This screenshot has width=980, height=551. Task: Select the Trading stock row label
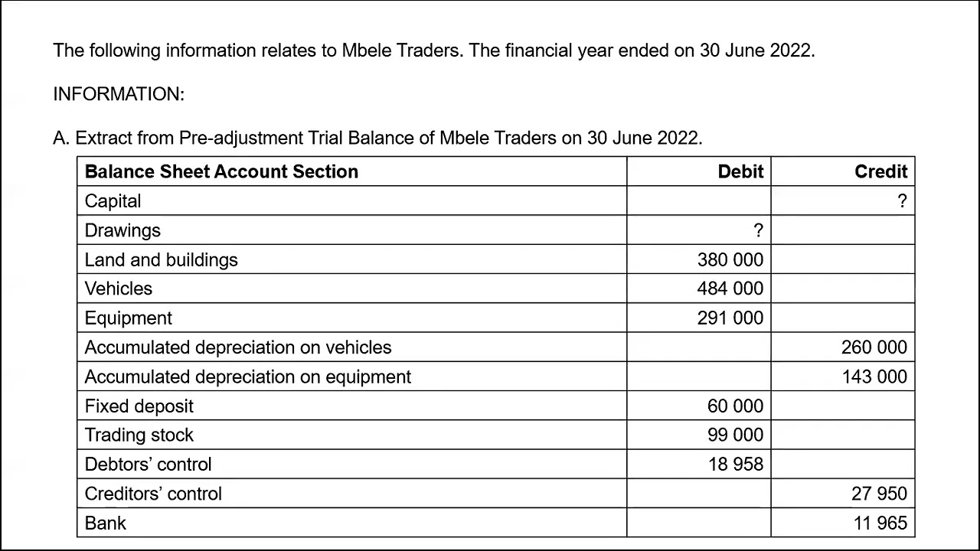tap(139, 435)
